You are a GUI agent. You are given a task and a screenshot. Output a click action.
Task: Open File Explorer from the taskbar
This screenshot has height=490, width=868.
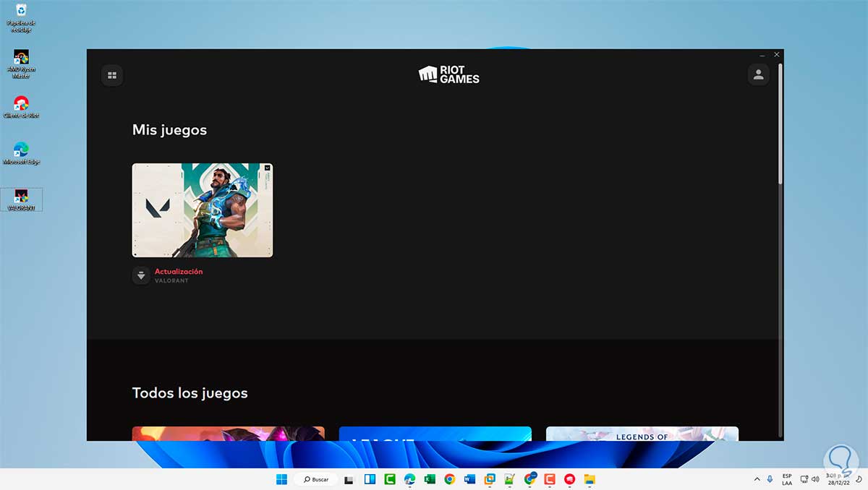590,479
